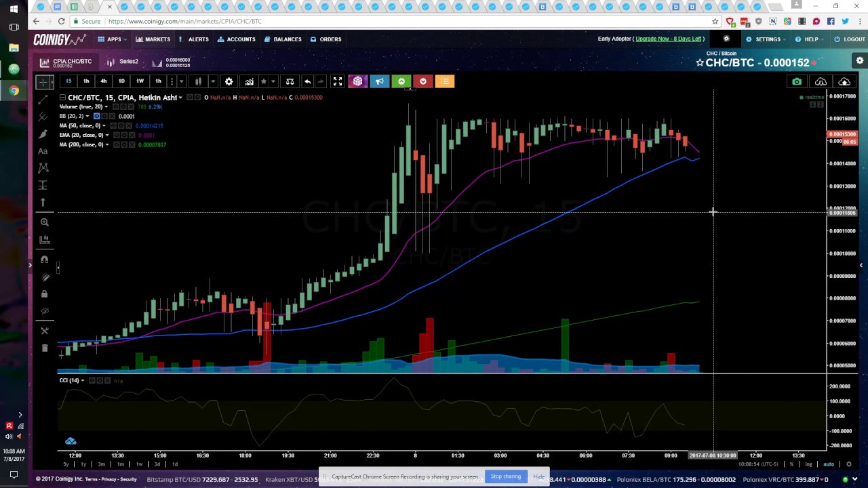The image size is (868, 488).
Task: Open the MARKETS menu
Action: [153, 39]
